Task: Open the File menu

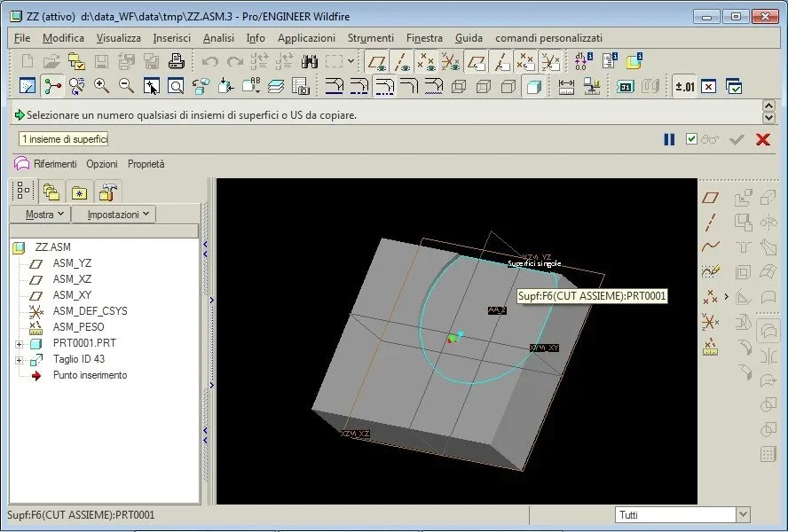Action: 22,38
